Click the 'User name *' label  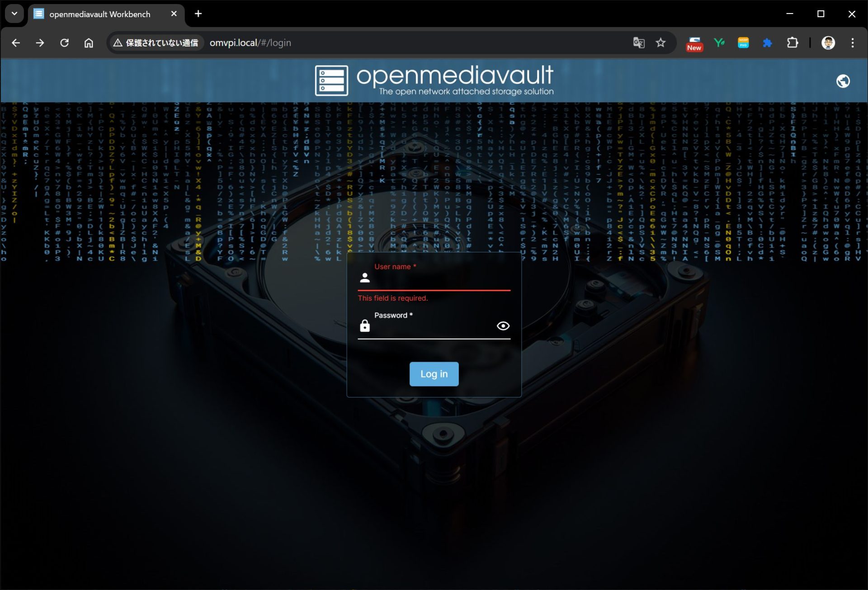395,267
